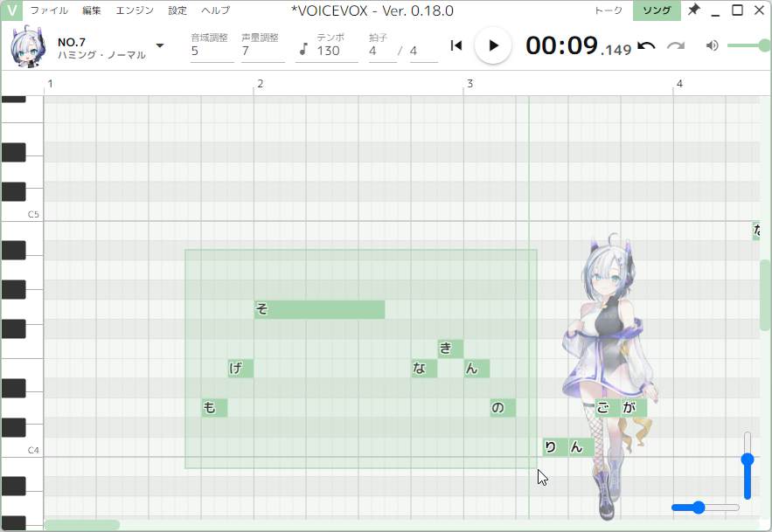Click the NO.7 character portrait

(28, 45)
